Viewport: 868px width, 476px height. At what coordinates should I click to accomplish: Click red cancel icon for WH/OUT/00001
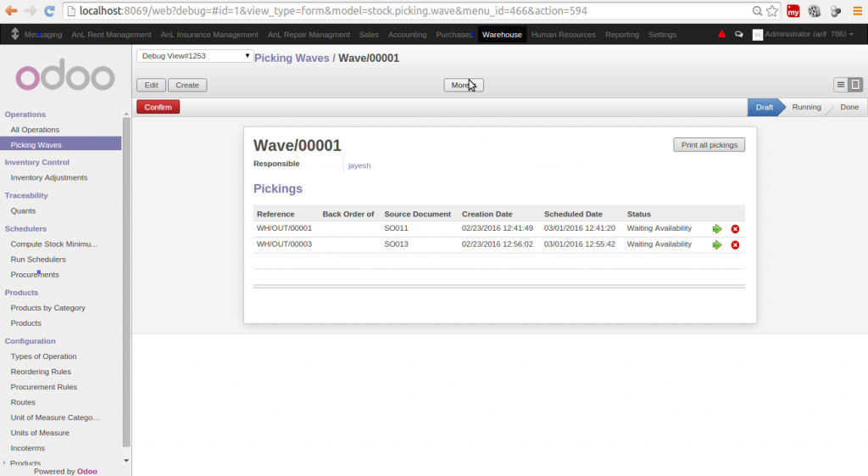[735, 229]
